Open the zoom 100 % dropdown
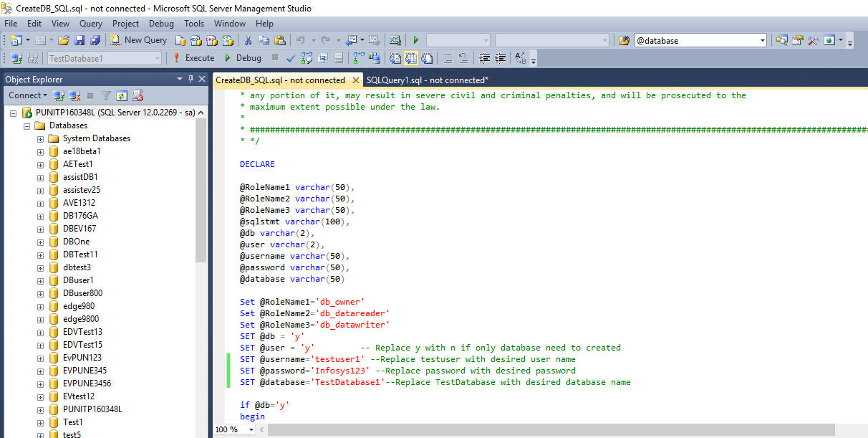 coord(251,429)
